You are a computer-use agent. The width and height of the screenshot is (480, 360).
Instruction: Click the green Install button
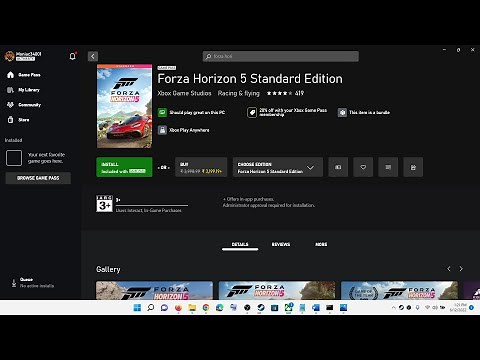pos(124,167)
